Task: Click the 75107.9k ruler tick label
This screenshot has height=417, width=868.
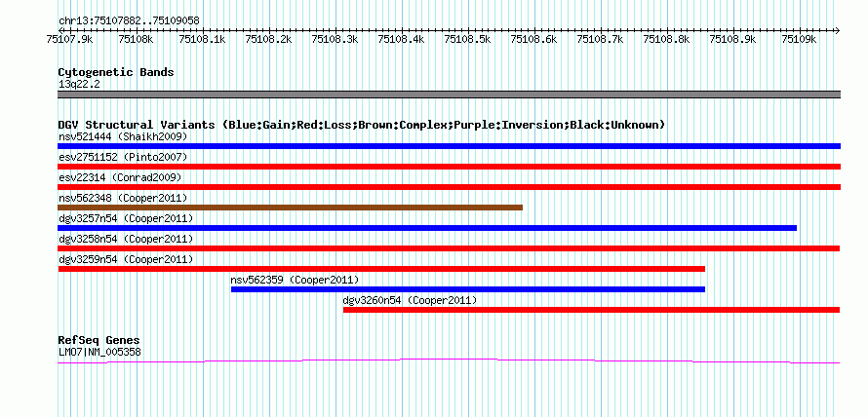Action: click(x=70, y=39)
